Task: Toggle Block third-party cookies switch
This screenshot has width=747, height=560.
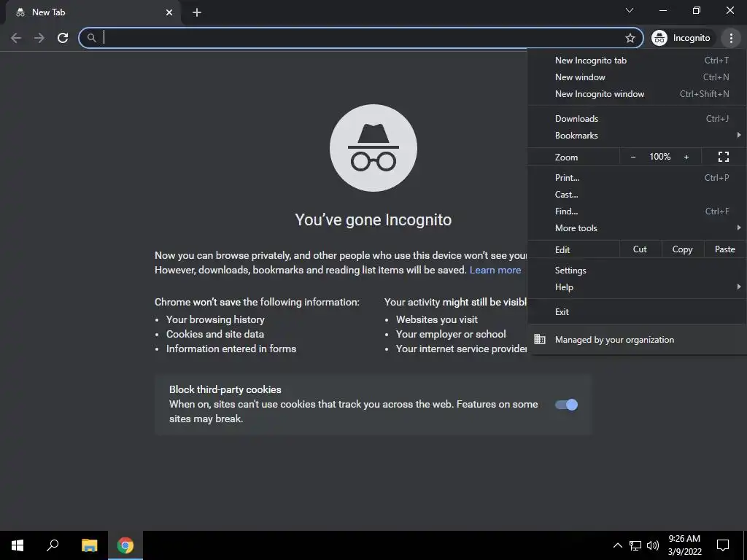Action: pos(566,405)
